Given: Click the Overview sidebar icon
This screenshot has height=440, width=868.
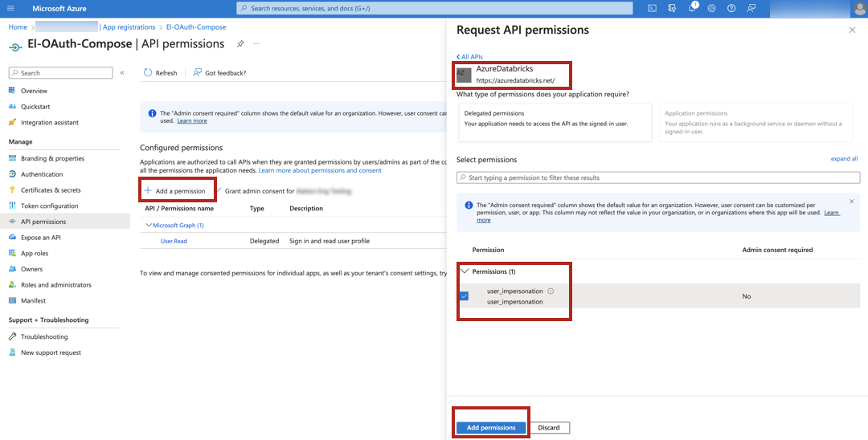Looking at the screenshot, I should pos(12,90).
